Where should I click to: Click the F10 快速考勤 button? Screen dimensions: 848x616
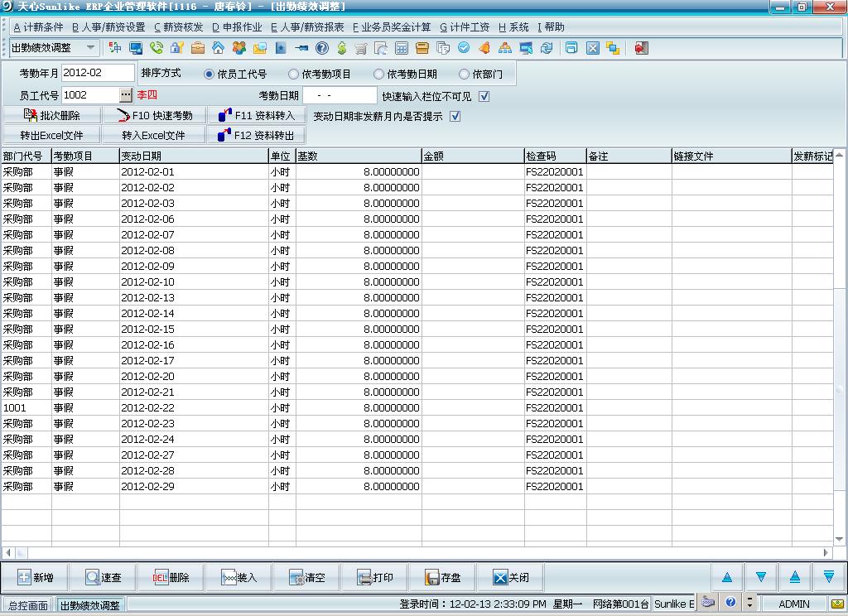155,115
